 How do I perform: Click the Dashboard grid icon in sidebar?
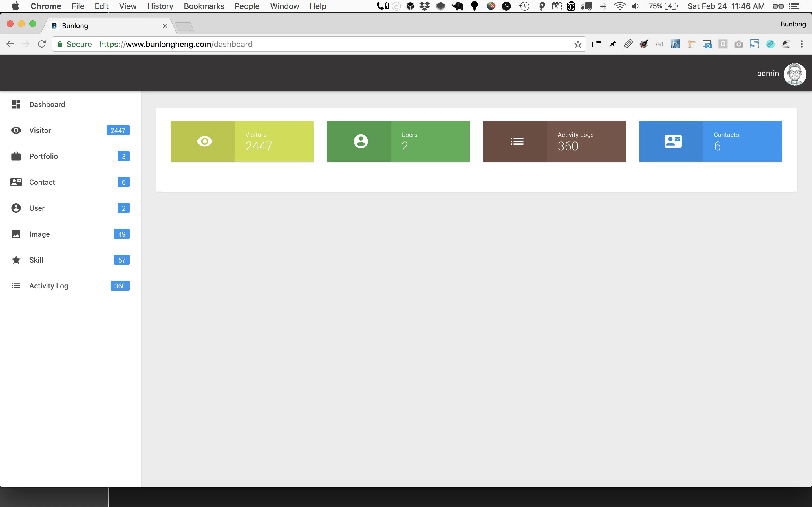click(16, 104)
